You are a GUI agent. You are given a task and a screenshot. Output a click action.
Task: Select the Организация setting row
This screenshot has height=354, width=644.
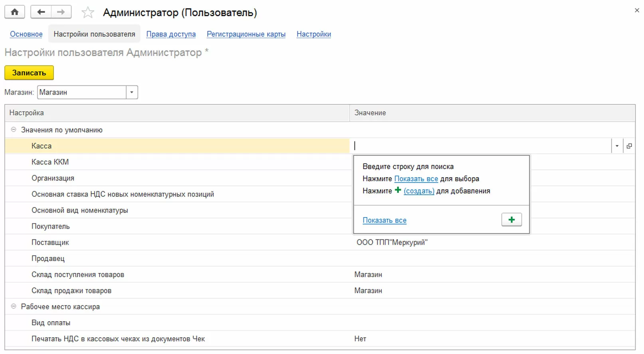(53, 178)
